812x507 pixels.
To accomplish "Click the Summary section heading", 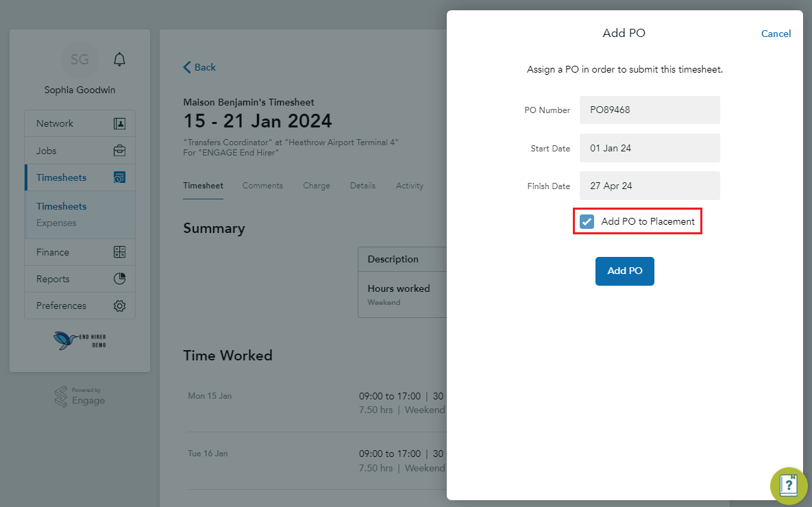I will pyautogui.click(x=214, y=228).
